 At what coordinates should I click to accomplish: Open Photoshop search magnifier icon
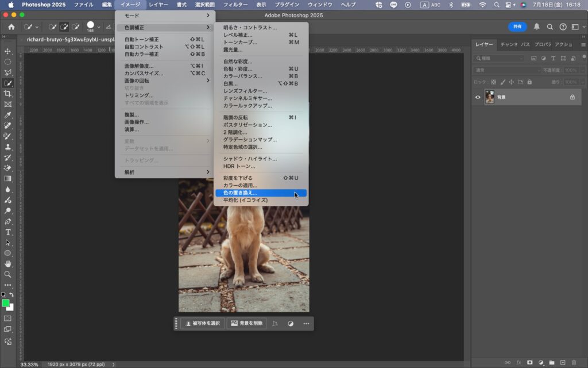[550, 26]
